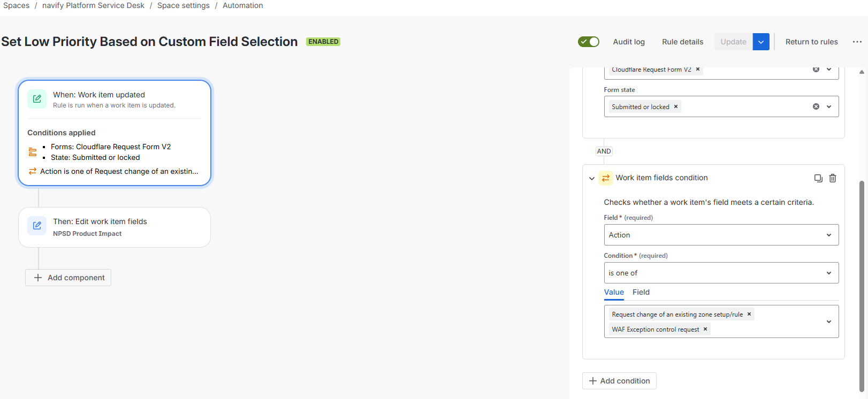The height and width of the screenshot is (399, 868).
Task: Remove Cloudflare Request Form V2 tag
Action: (698, 70)
